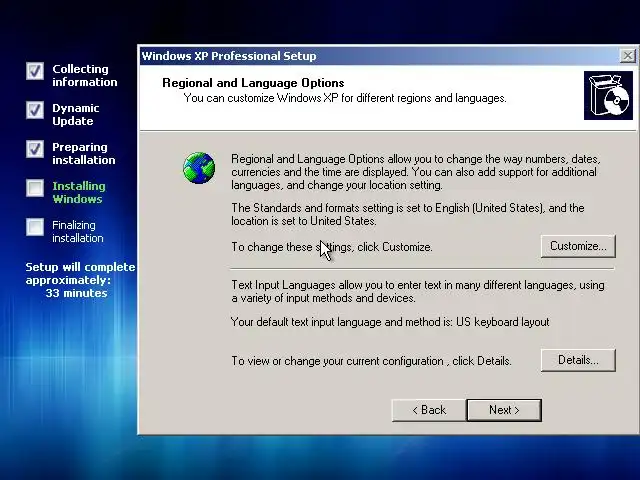This screenshot has height=480, width=640.
Task: Click the Collecting information checkbox
Action: click(x=35, y=71)
